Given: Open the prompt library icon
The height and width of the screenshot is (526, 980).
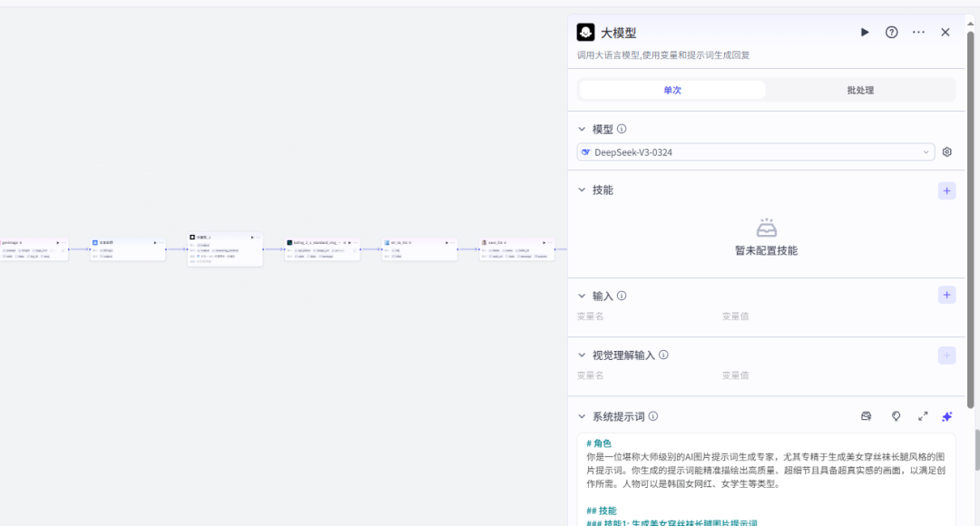Looking at the screenshot, I should [x=866, y=416].
